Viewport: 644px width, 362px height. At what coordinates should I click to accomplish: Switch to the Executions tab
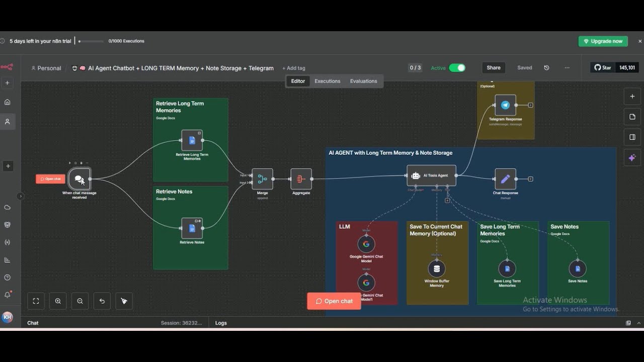pos(328,81)
